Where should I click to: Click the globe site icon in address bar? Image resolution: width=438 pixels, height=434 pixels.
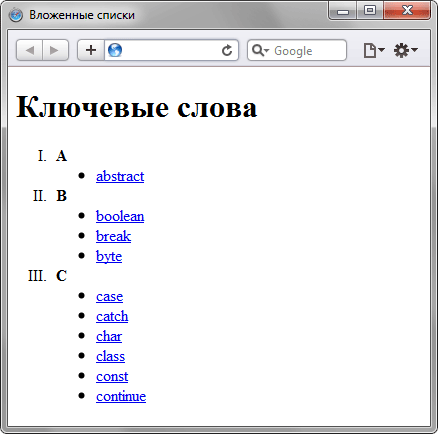point(115,50)
